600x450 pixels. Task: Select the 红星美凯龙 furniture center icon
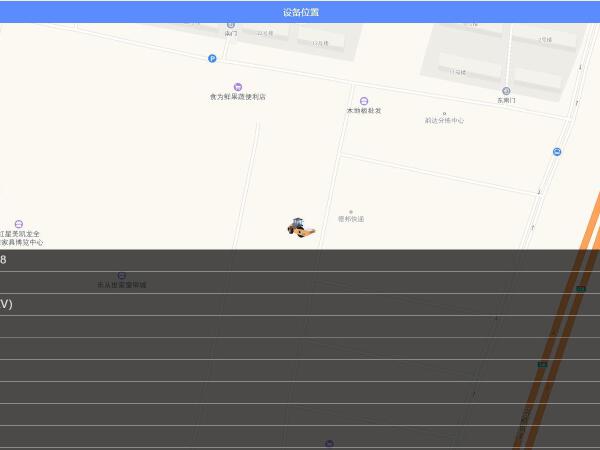coord(19,224)
